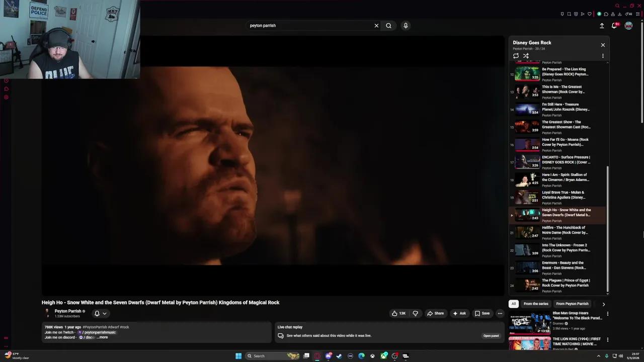Open browser Downloads icon in toolbar
Image resolution: width=644 pixels, height=362 pixels.
click(x=619, y=14)
